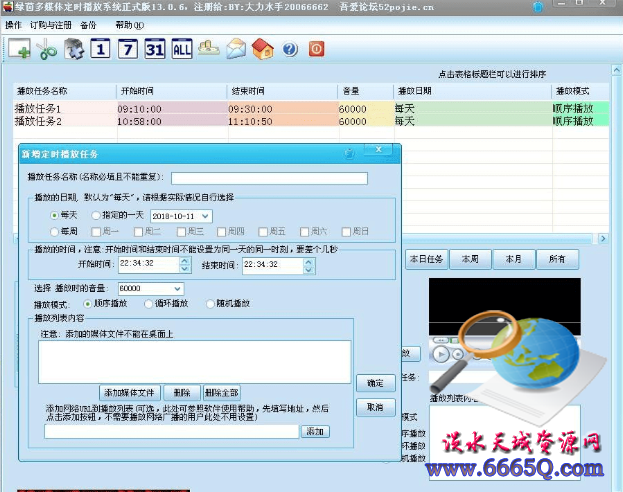This screenshot has height=492, width=623.
Task: Select 随机播放 play mode radio
Action: (210, 304)
